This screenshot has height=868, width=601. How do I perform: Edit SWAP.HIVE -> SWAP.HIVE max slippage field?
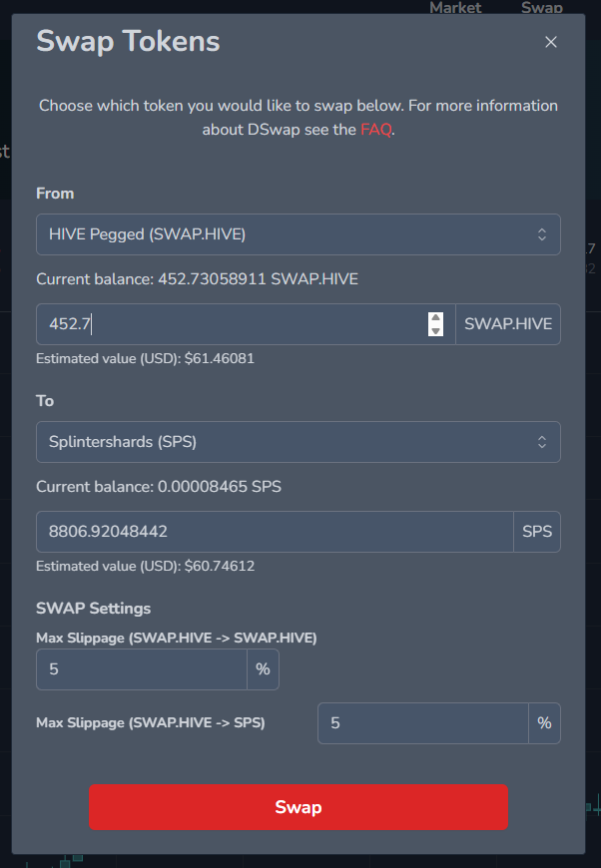[x=141, y=669]
